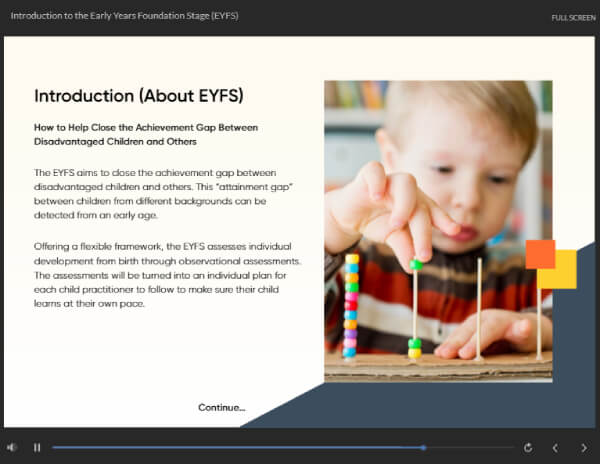The height and width of the screenshot is (464, 600).
Task: Advance to the next slide arrow
Action: (x=584, y=448)
